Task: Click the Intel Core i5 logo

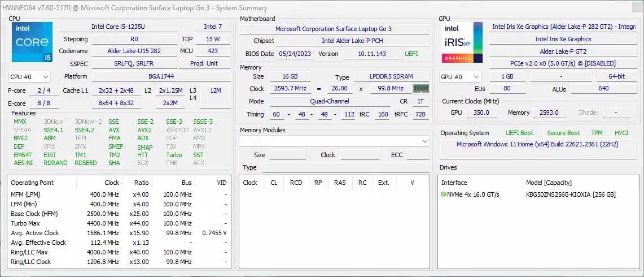Action: 32,42
